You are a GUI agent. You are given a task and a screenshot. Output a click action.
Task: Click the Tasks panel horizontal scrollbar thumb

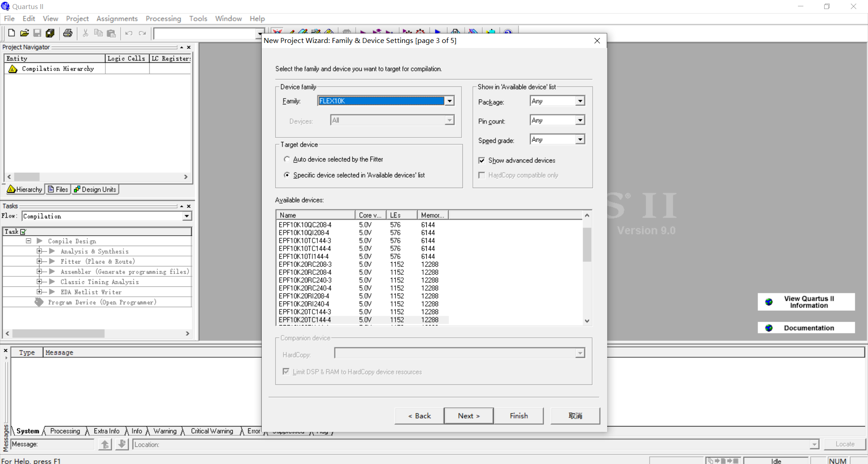coord(58,333)
